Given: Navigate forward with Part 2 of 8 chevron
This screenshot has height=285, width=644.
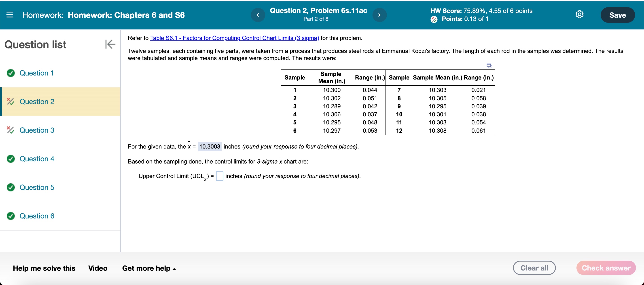Looking at the screenshot, I should [379, 15].
